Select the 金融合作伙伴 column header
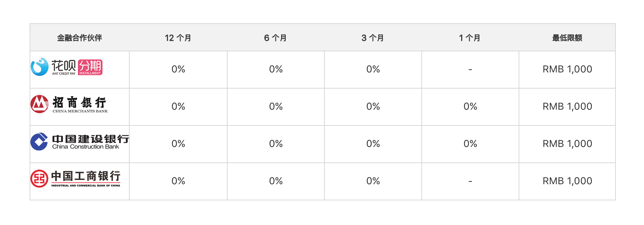Screen dimensions: 644x225 coord(80,38)
